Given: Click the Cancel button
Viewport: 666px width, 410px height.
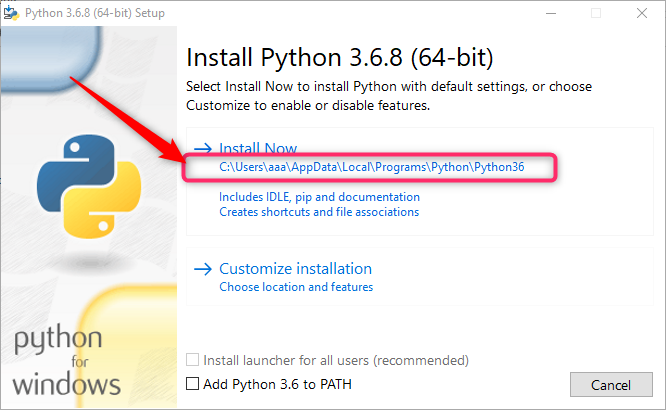Looking at the screenshot, I should click(x=611, y=385).
